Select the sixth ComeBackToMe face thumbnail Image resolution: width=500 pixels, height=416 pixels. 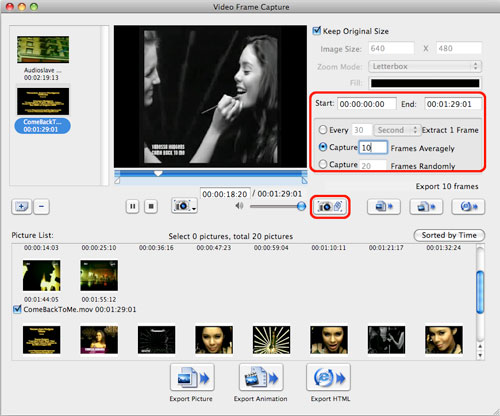[x=329, y=340]
